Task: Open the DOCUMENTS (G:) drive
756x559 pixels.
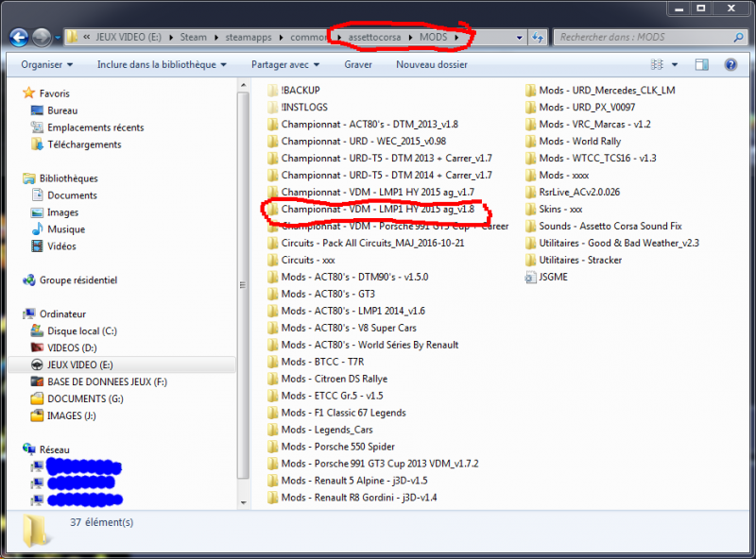Action: [85, 398]
